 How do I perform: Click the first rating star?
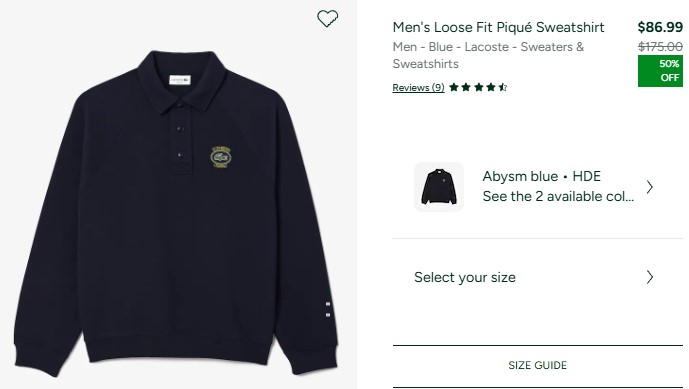pyautogui.click(x=454, y=87)
